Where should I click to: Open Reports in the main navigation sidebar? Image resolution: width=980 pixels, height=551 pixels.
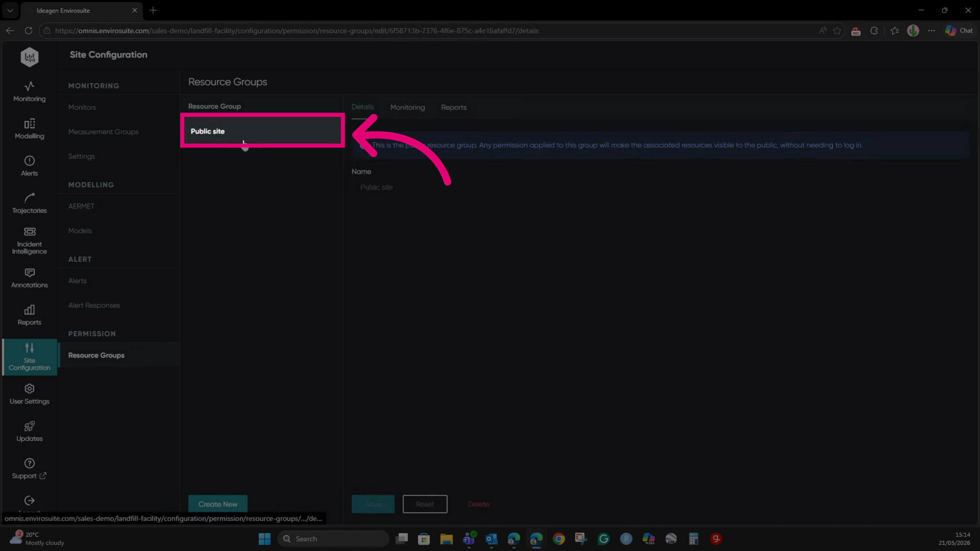(29, 315)
